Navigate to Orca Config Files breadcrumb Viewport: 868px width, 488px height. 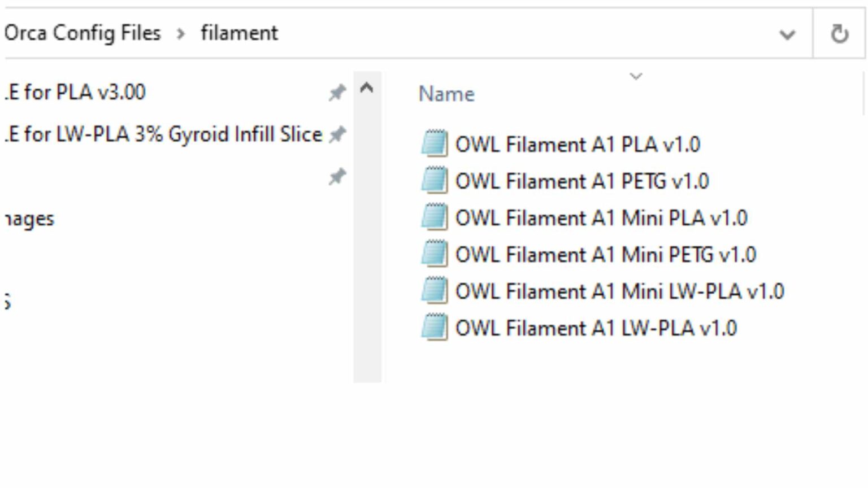tap(83, 33)
